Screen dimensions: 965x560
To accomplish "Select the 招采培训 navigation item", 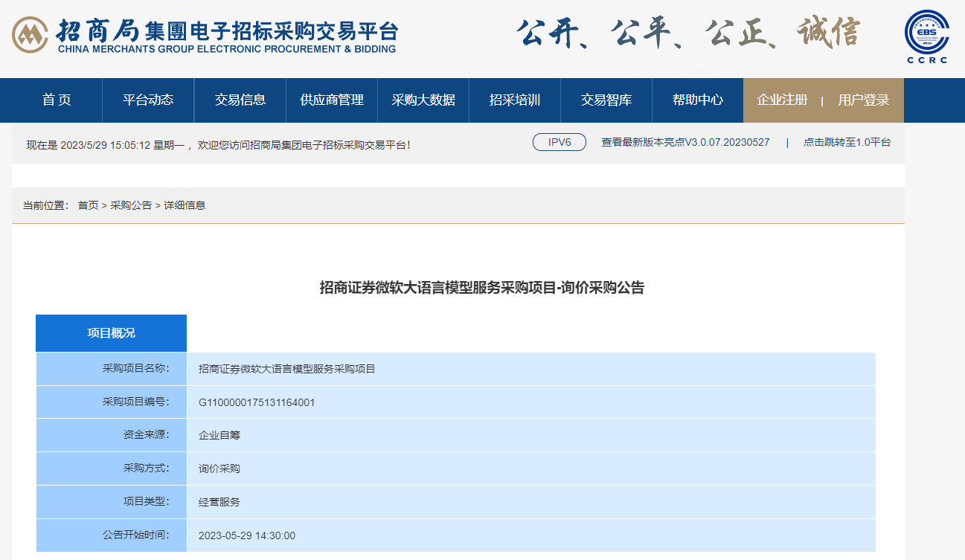I will [x=515, y=100].
